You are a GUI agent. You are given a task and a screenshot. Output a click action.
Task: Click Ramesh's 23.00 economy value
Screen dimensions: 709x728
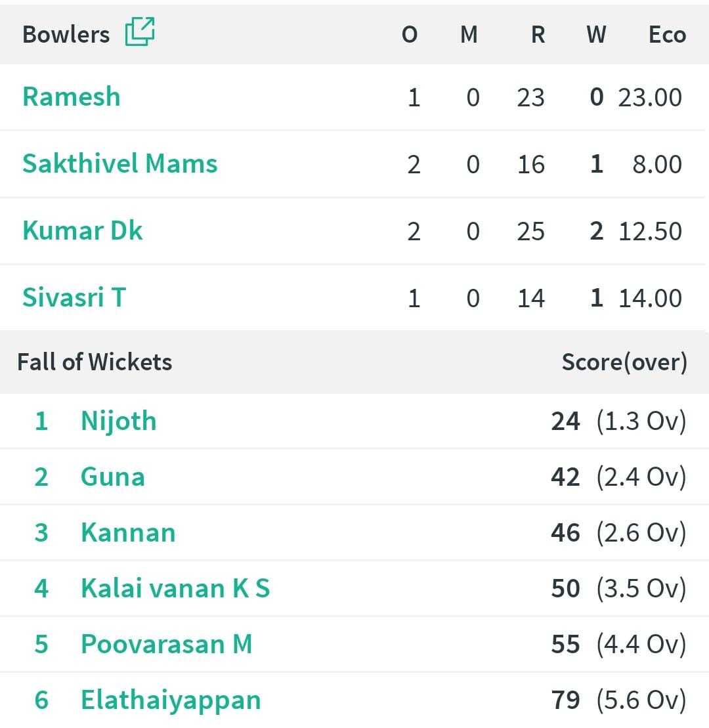coord(650,98)
